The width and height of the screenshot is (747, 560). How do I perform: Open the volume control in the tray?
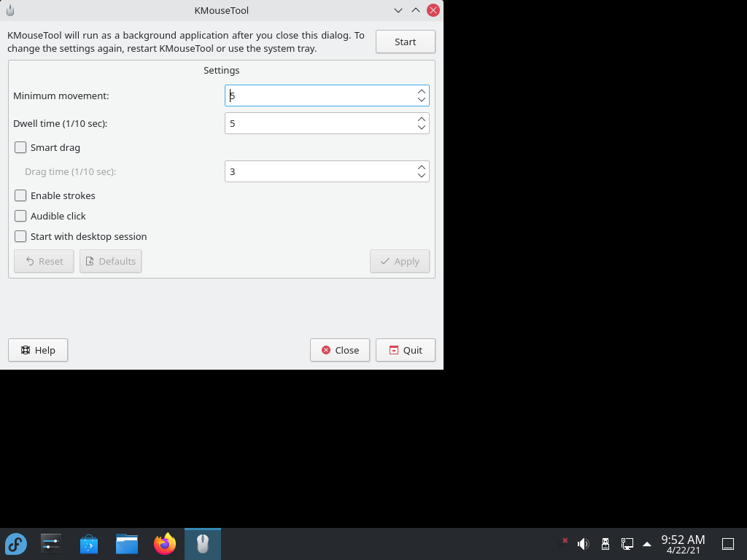click(583, 544)
